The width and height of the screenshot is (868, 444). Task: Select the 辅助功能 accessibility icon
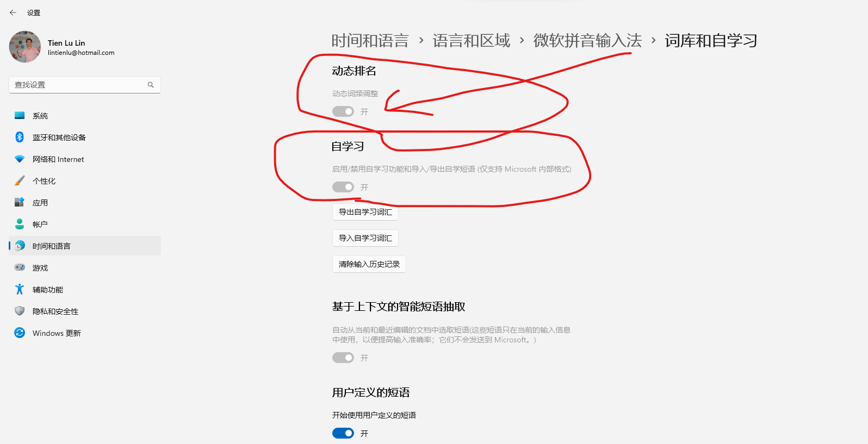click(x=20, y=289)
